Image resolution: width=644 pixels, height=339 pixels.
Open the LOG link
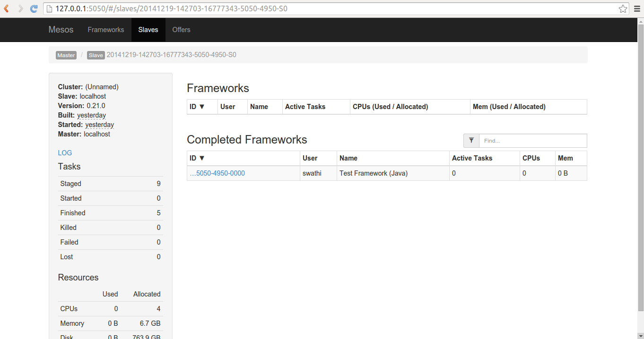pyautogui.click(x=65, y=153)
